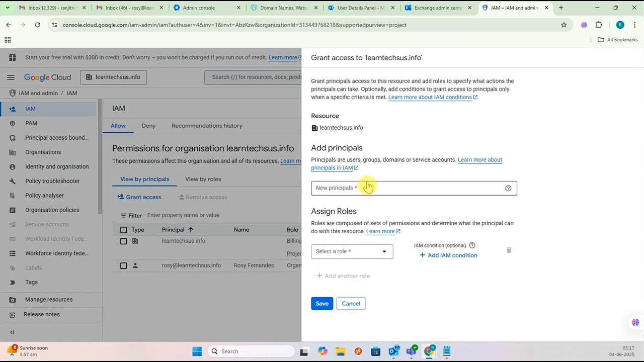Image resolution: width=644 pixels, height=362 pixels.
Task: Open the Chrome tab search dropdown arrow
Action: coord(7,8)
